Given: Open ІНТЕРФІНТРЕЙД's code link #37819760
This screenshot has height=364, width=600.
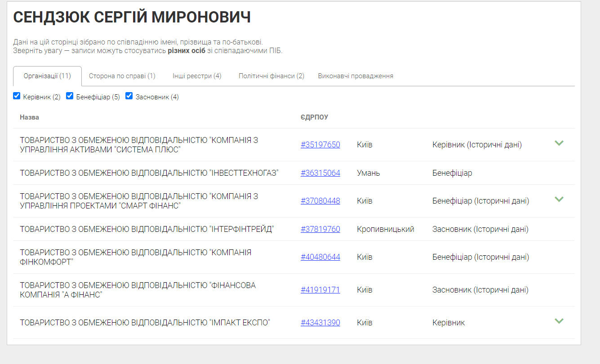Looking at the screenshot, I should 320,229.
